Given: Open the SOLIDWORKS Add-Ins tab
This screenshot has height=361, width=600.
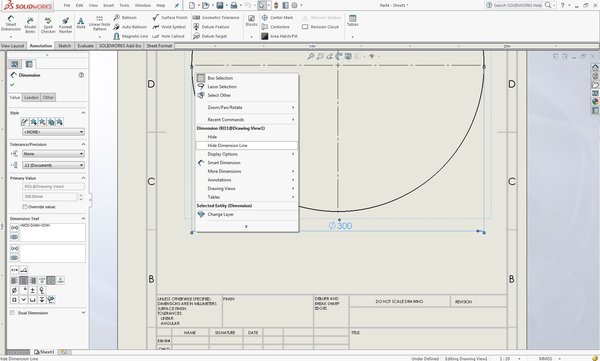Looking at the screenshot, I should tap(120, 46).
